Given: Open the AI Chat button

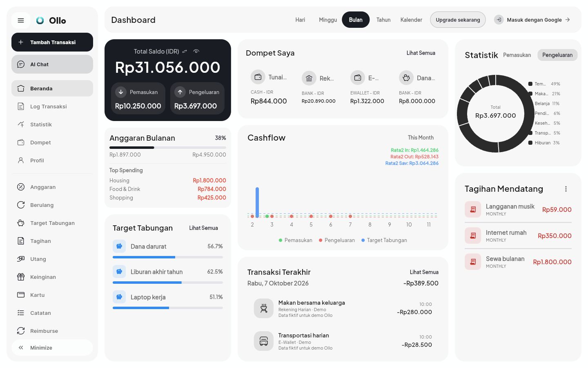Looking at the screenshot, I should pyautogui.click(x=52, y=64).
